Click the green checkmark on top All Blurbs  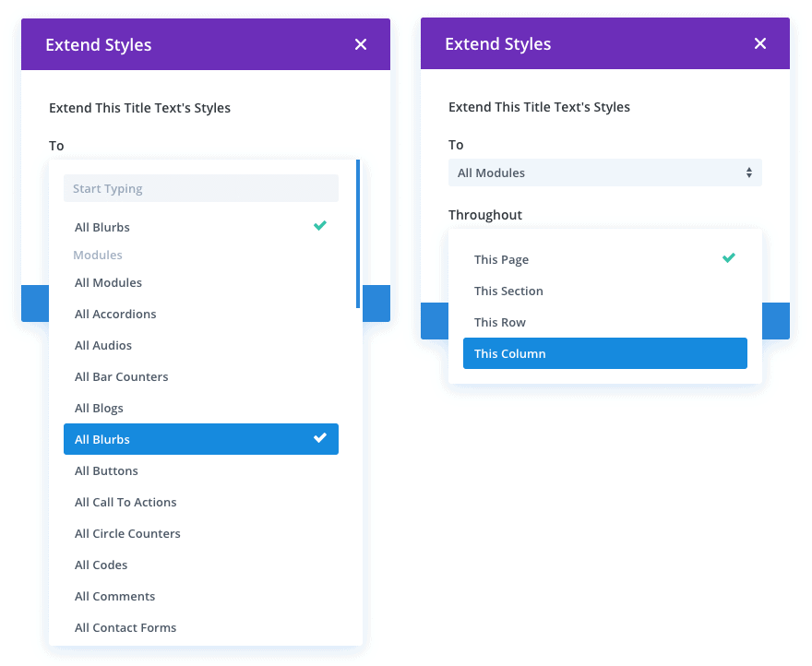320,226
